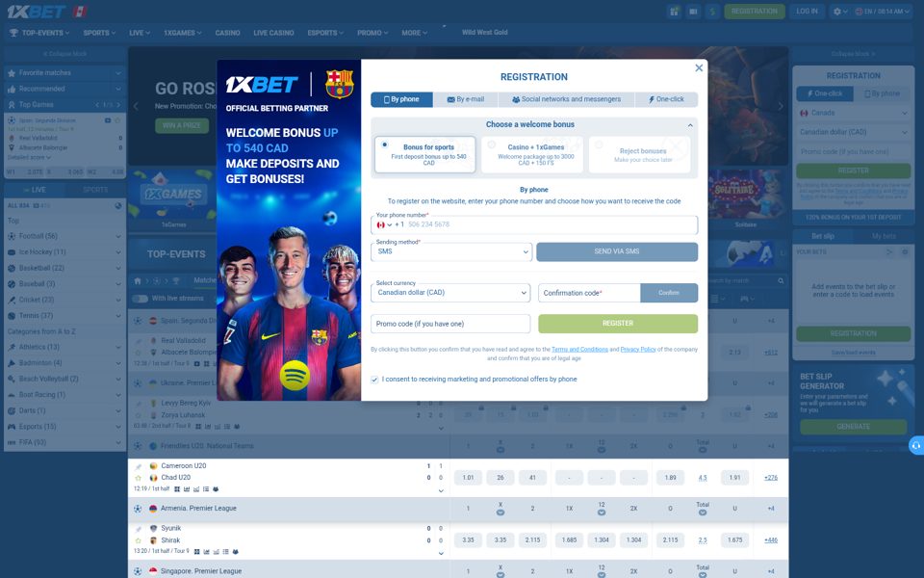Open the ESPORTS menu
The width and height of the screenshot is (924, 578).
coord(326,33)
